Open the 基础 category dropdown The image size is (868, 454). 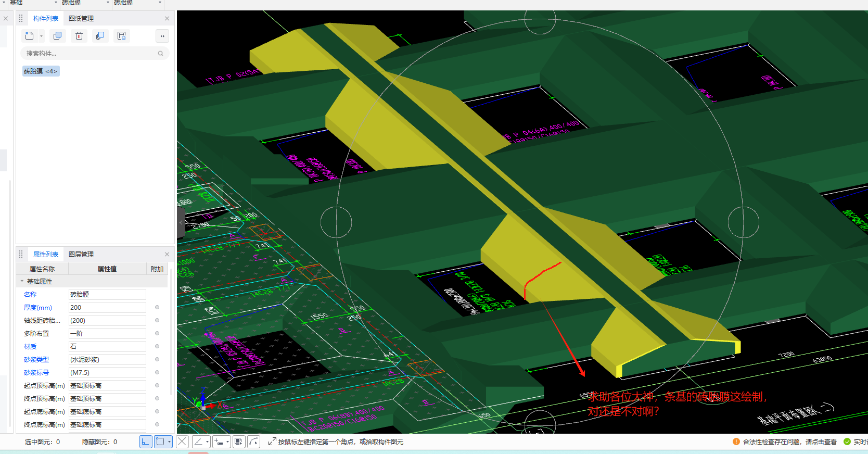(56, 3)
